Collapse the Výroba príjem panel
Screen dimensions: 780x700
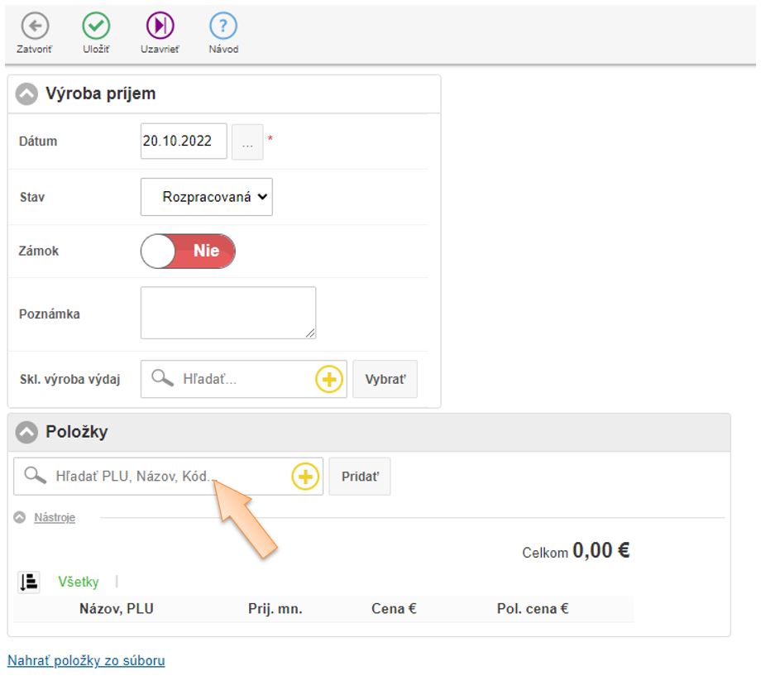[27, 94]
